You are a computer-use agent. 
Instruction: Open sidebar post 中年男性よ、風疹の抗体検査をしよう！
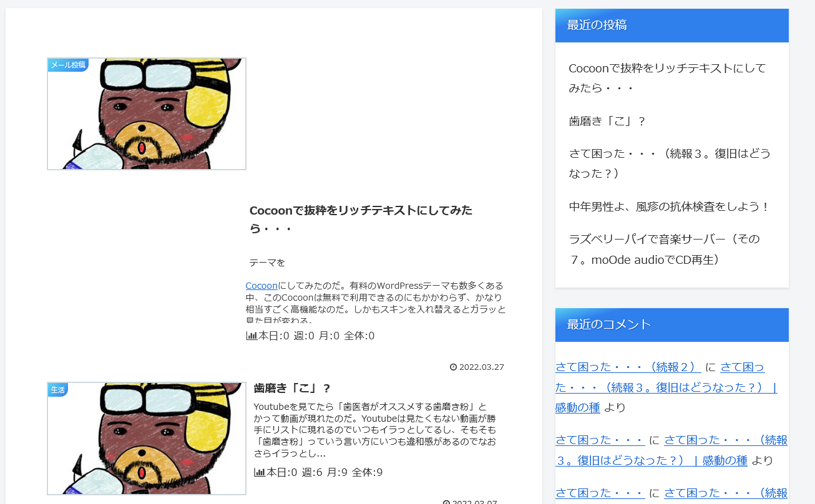click(670, 206)
